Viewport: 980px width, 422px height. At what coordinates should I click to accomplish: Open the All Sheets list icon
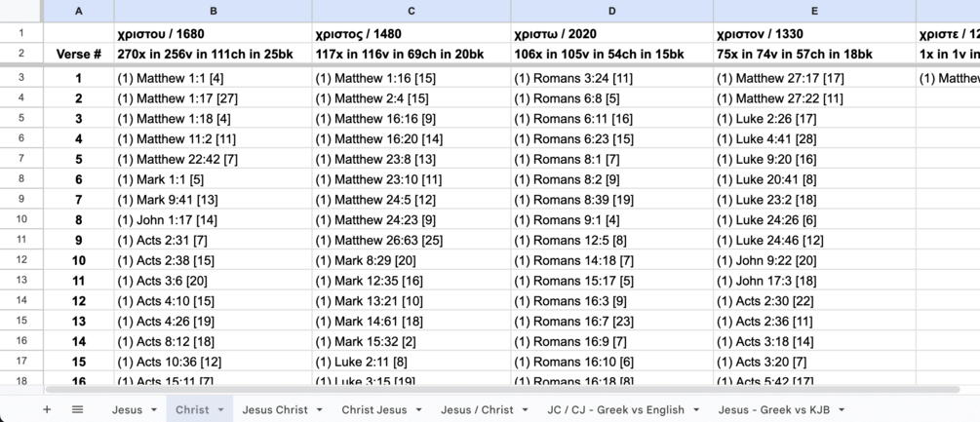click(x=78, y=409)
